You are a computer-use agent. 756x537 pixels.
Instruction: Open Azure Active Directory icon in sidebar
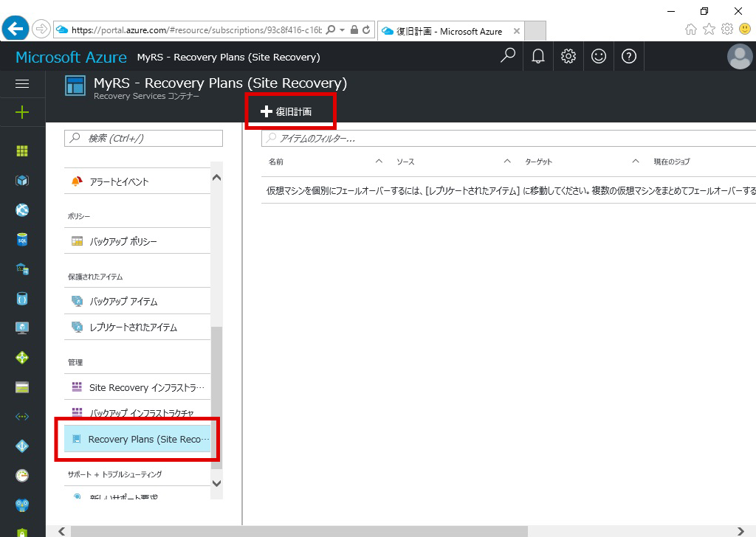22,446
